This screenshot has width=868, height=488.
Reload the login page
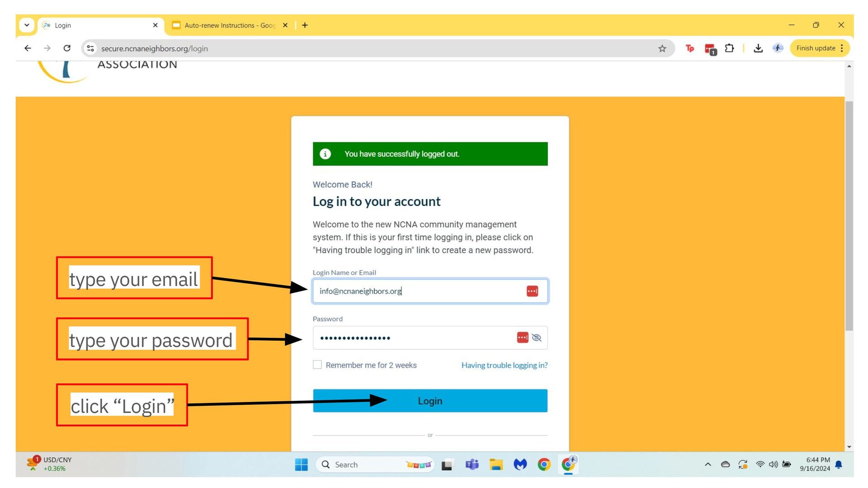tap(67, 48)
